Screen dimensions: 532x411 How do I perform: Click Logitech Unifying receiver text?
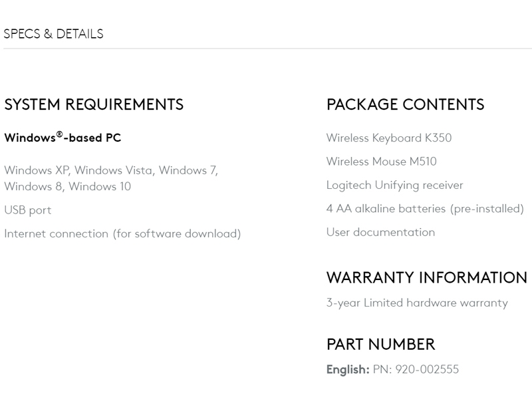394,185
